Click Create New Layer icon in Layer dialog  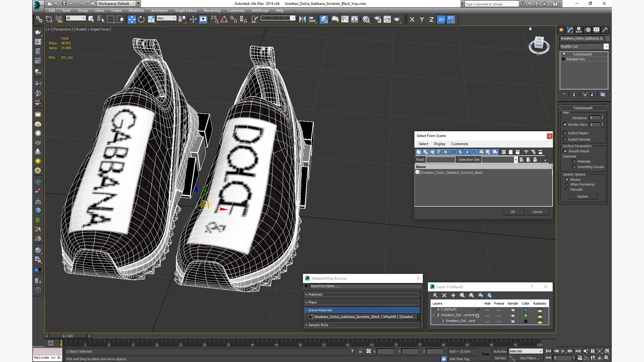(435, 295)
